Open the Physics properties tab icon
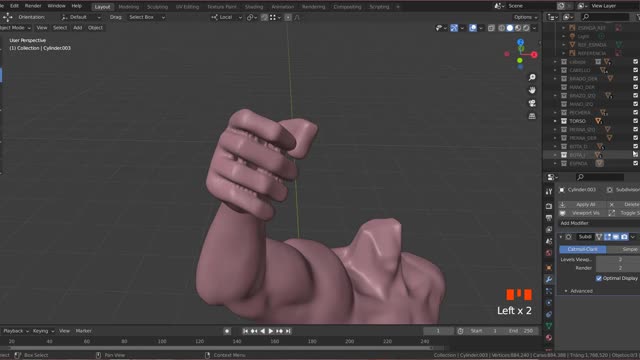 (x=549, y=303)
